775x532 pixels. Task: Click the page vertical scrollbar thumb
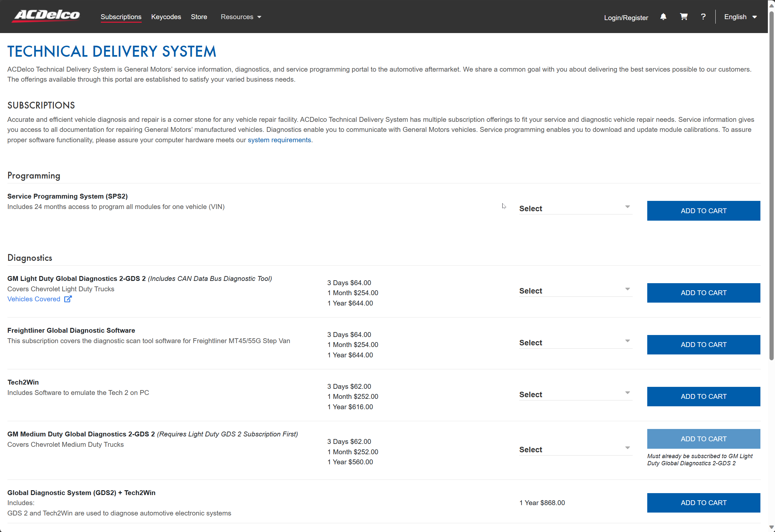click(x=771, y=186)
